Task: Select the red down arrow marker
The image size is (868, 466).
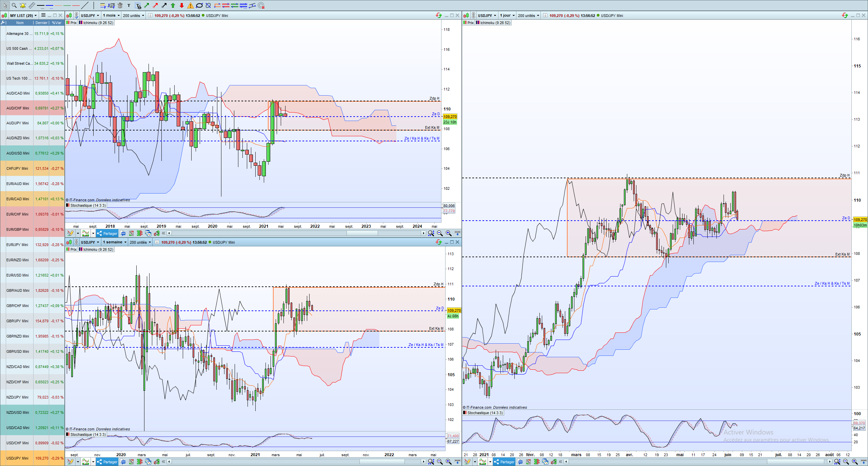Action: pyautogui.click(x=182, y=5)
